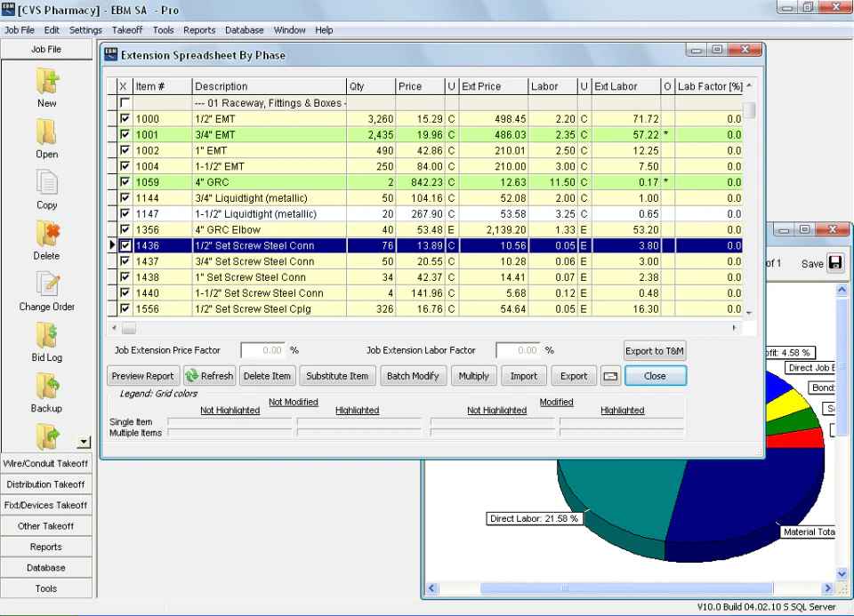Open the Takeoff menu
The image size is (854, 616).
(x=127, y=29)
